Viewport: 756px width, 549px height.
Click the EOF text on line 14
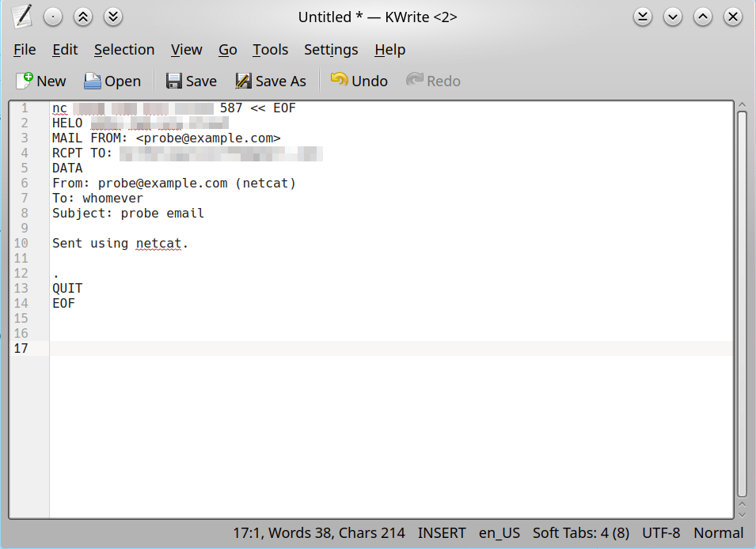tap(63, 303)
